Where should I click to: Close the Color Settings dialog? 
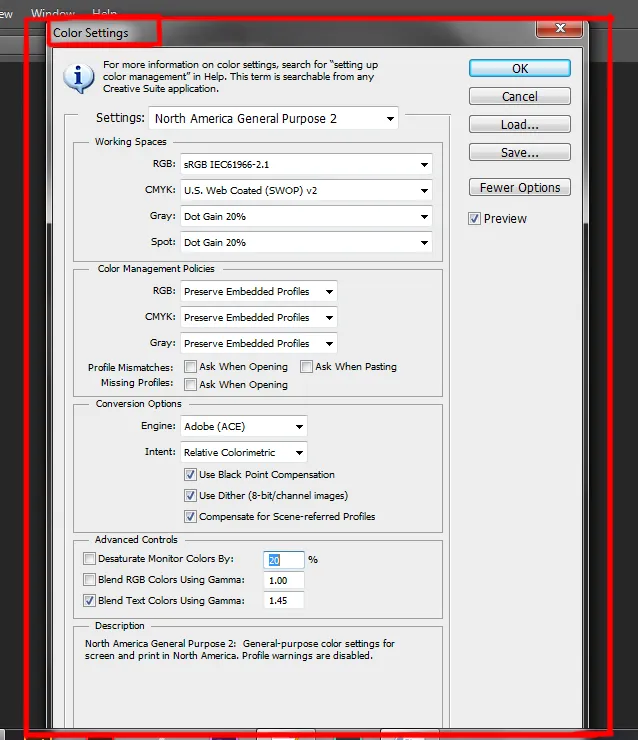pos(558,28)
